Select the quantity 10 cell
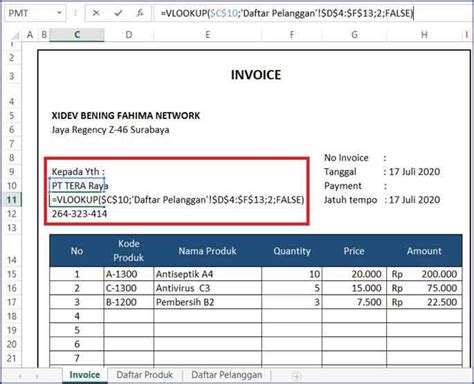Image resolution: width=474 pixels, height=384 pixels. [x=292, y=274]
